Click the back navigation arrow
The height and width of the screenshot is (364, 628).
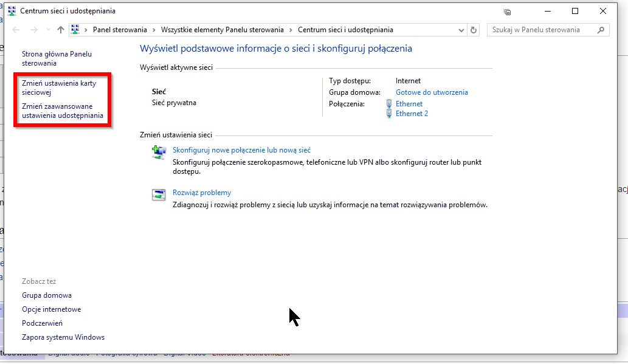click(x=16, y=30)
